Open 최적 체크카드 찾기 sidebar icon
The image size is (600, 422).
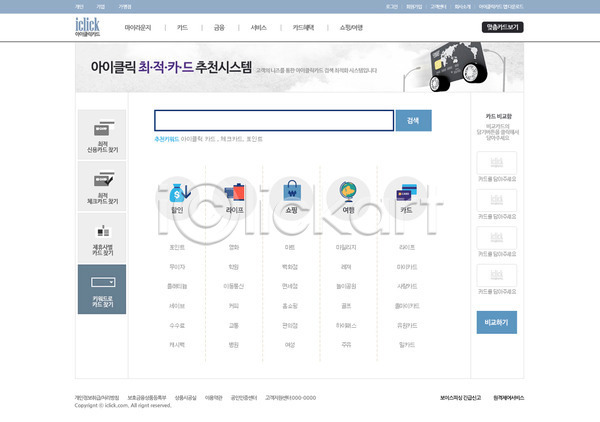[102, 186]
